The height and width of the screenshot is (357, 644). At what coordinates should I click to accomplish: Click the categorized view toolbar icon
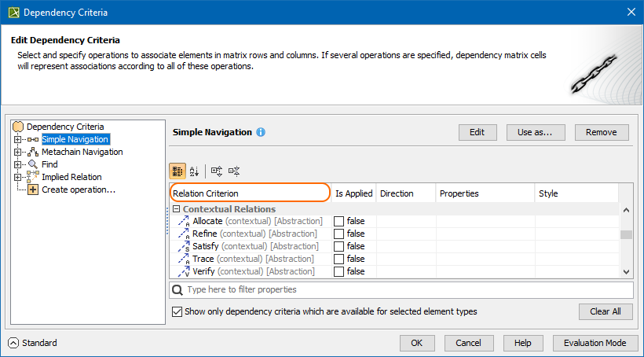click(177, 171)
